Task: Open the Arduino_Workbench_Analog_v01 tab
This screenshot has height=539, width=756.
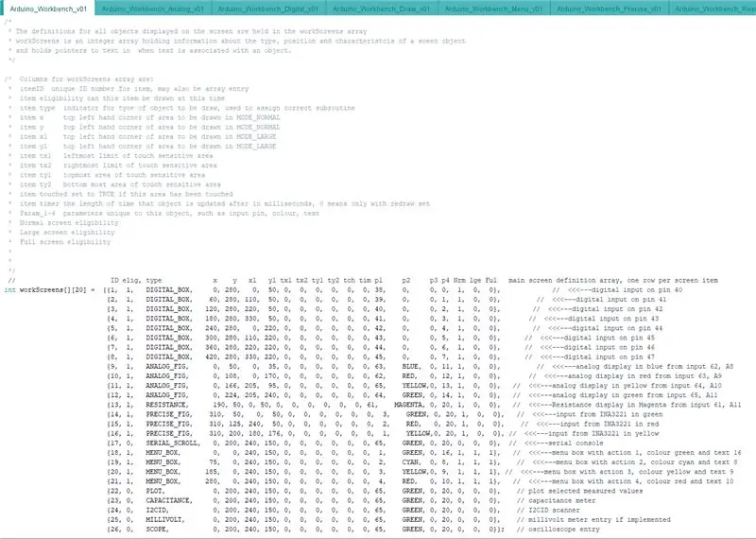Action: pos(153,9)
